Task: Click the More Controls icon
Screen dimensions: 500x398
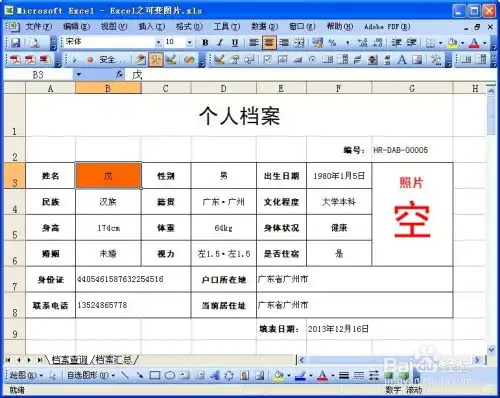Action: pyautogui.click(x=436, y=60)
